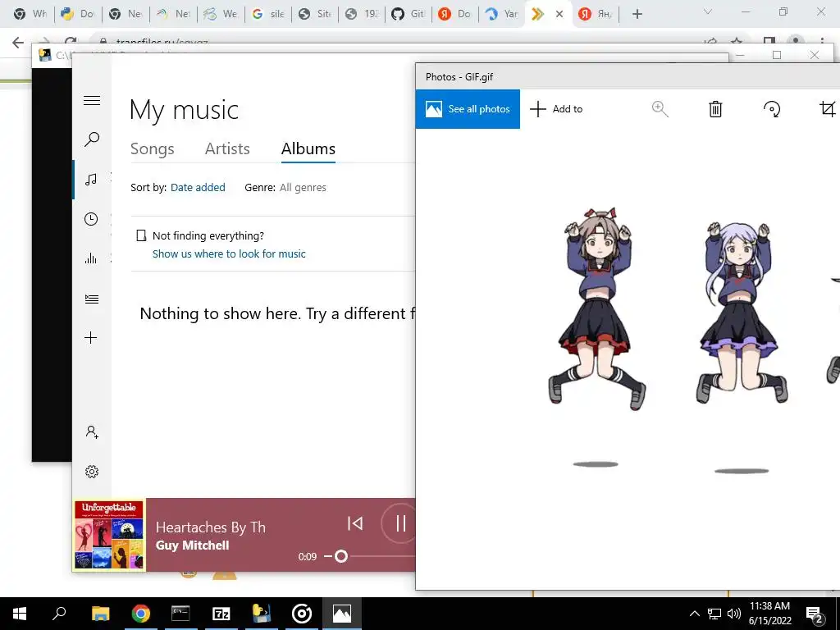Image resolution: width=840 pixels, height=630 pixels.
Task: Click the Unforgettable album art thumbnail
Action: click(109, 535)
